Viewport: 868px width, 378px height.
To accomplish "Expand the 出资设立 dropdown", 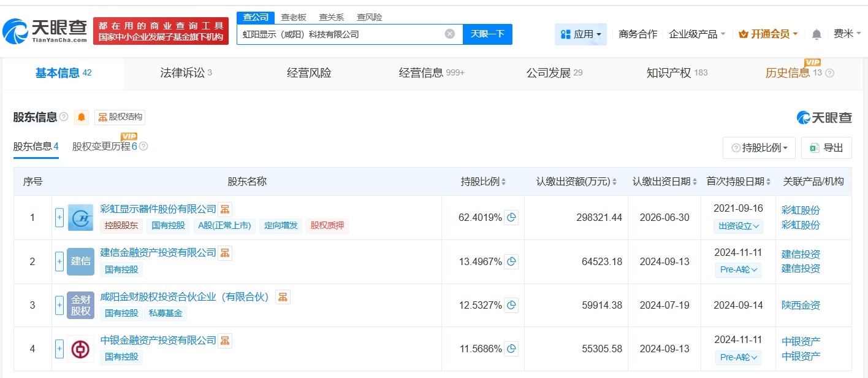I will point(738,225).
